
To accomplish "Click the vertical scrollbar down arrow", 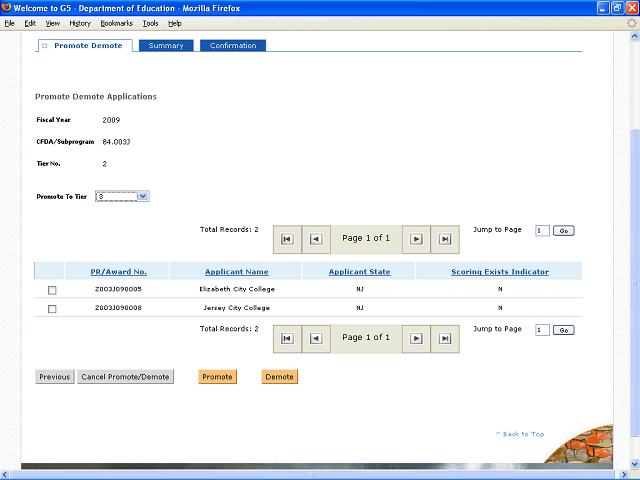I will pyautogui.click(x=635, y=464).
